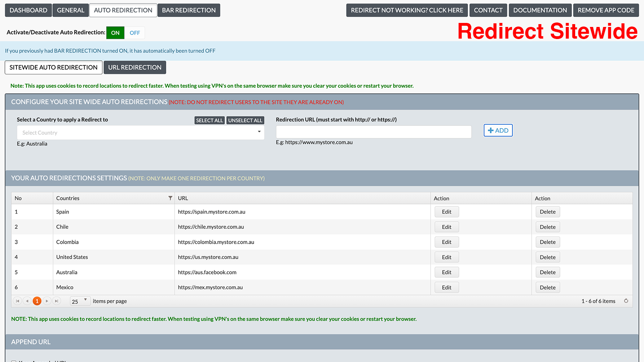Jump to the last page using pagination arrow
This screenshot has height=362, width=644.
click(56, 300)
